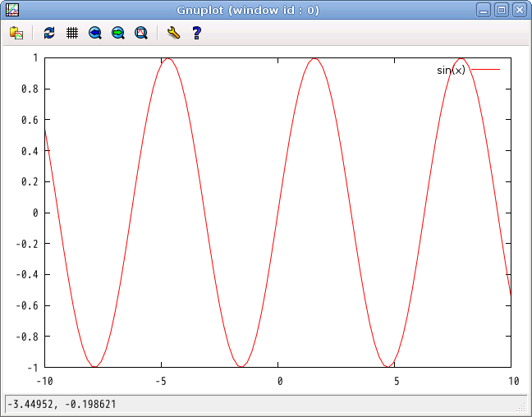Toggle the grid icon
Screen dimensions: 532x417
72,33
